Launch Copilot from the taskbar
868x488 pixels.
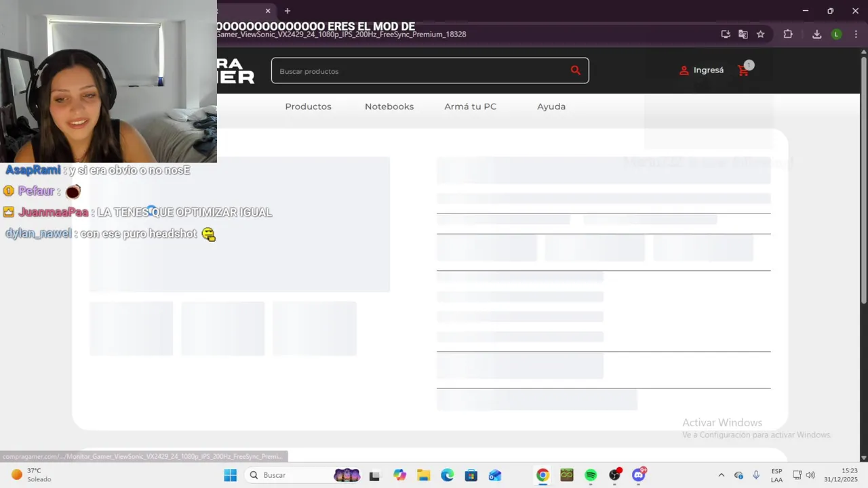[x=399, y=475]
